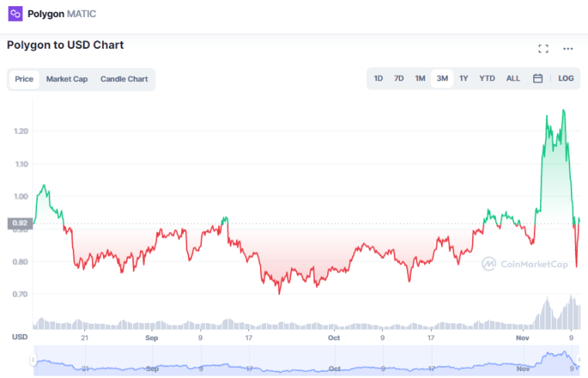Viewport: 588px width, 378px height.
Task: Click the 1.00 y-axis price label
Action: click(21, 196)
